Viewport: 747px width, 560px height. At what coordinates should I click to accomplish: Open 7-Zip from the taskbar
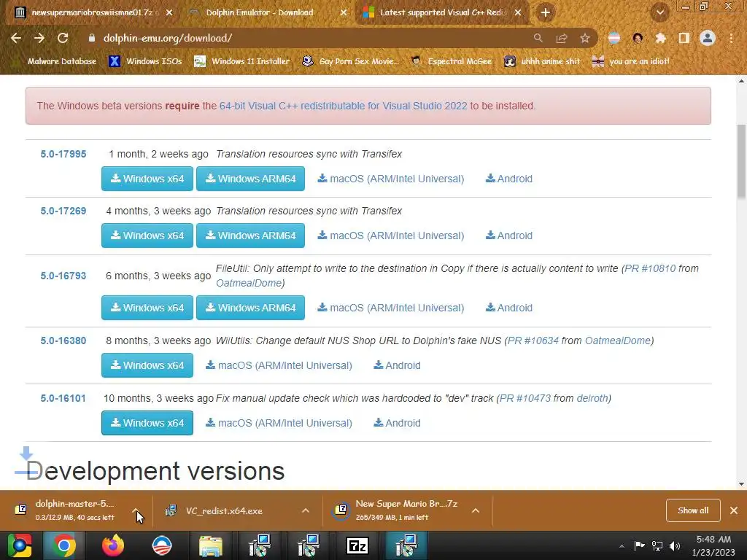click(357, 545)
